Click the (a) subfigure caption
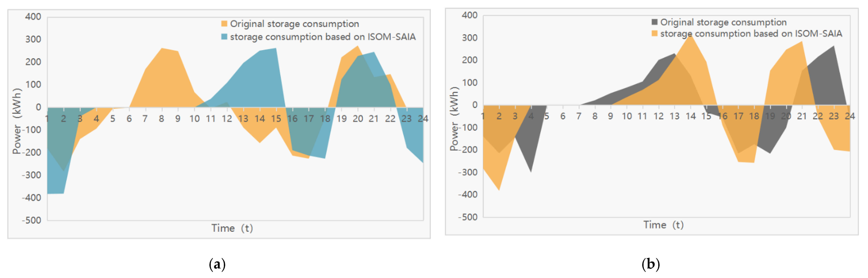 (217, 264)
